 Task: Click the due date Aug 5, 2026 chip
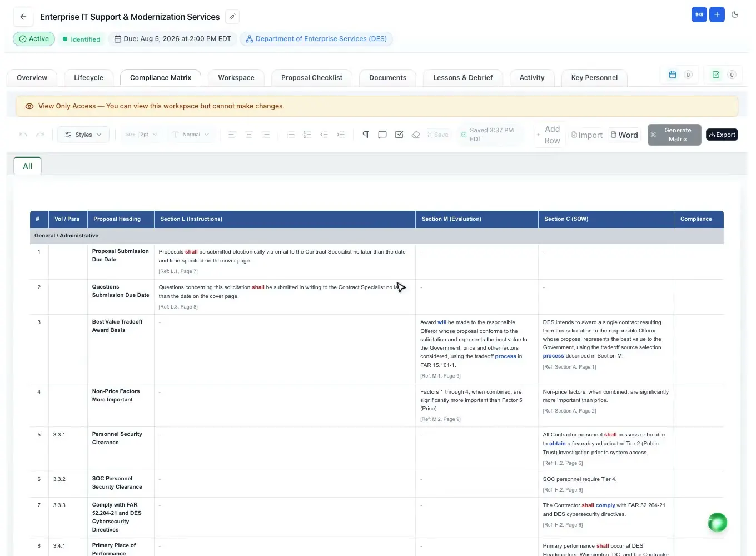173,39
